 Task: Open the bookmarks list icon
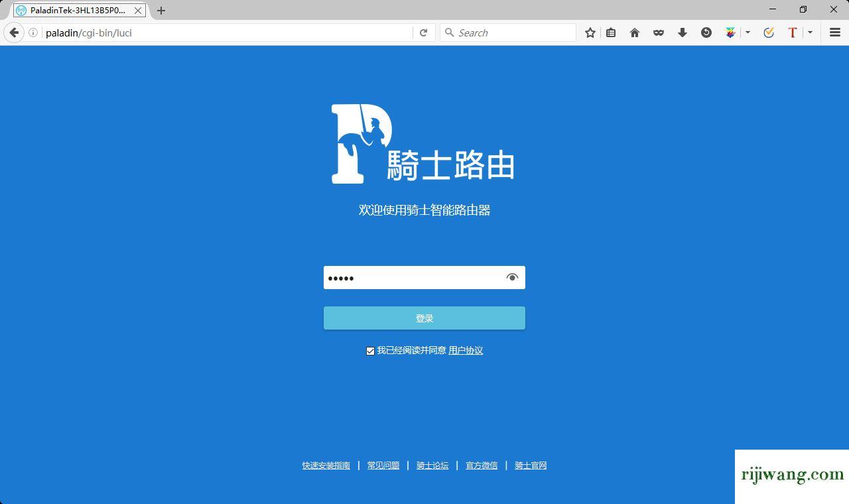click(611, 32)
